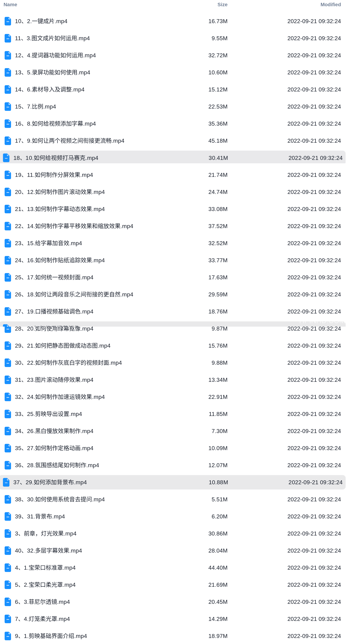Click size value 10.09M
Image resolution: width=346 pixels, height=644 pixels.
pos(218,448)
